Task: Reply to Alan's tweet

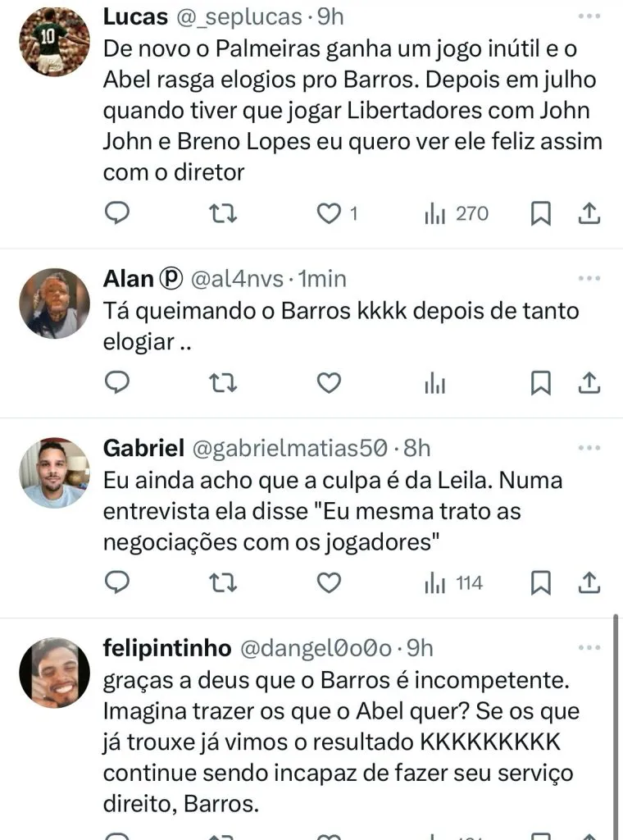Action: (119, 382)
